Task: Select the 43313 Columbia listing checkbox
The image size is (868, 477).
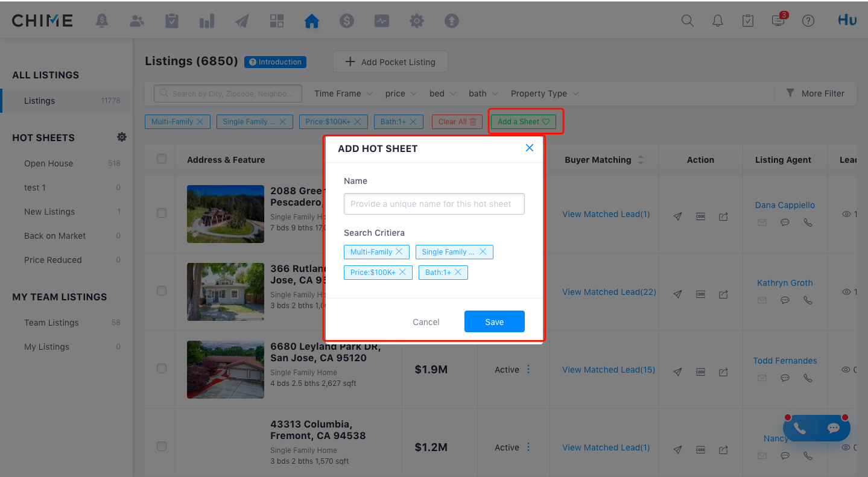Action: 162,446
